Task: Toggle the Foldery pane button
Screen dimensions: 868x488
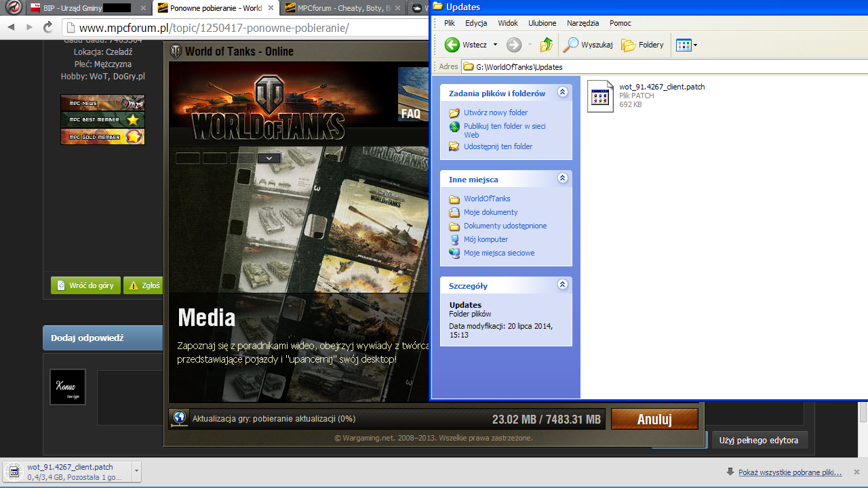Action: 643,45
